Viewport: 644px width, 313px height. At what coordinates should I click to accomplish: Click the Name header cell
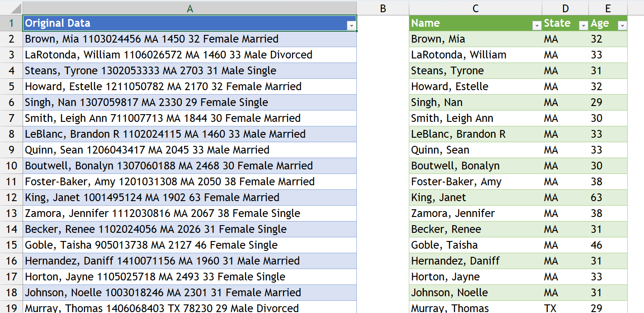point(475,23)
